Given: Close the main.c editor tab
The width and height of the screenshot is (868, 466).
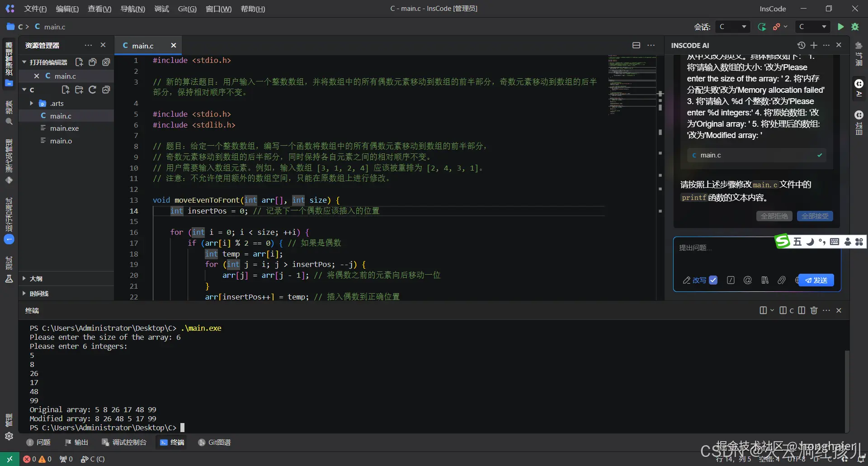Looking at the screenshot, I should (x=173, y=45).
